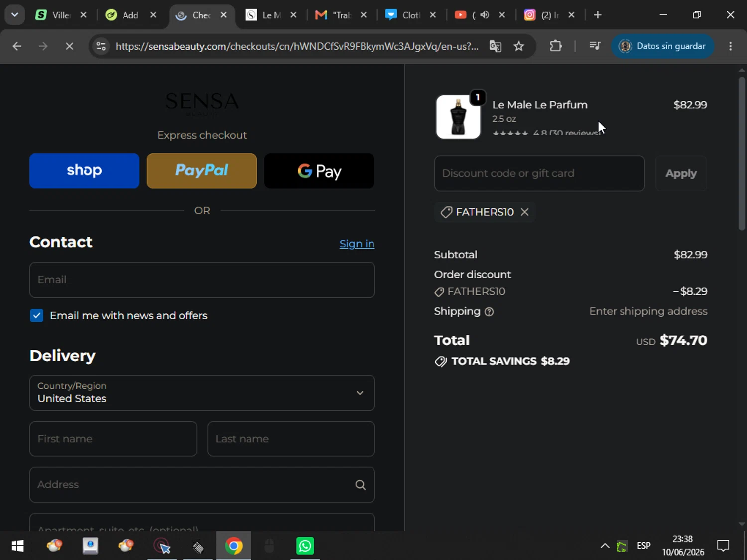
Task: Click the SENSA Beauty logo
Action: pyautogui.click(x=202, y=104)
